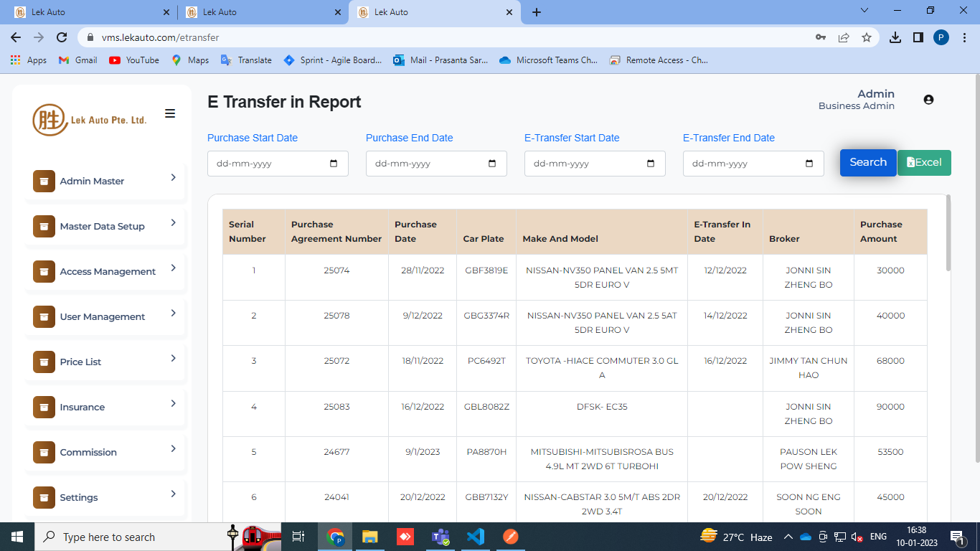Expand the Access Management chevron

pos(173,268)
